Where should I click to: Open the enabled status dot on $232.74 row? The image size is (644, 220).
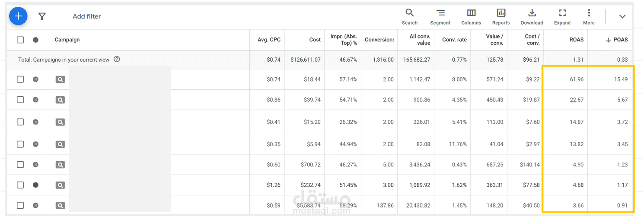click(35, 185)
